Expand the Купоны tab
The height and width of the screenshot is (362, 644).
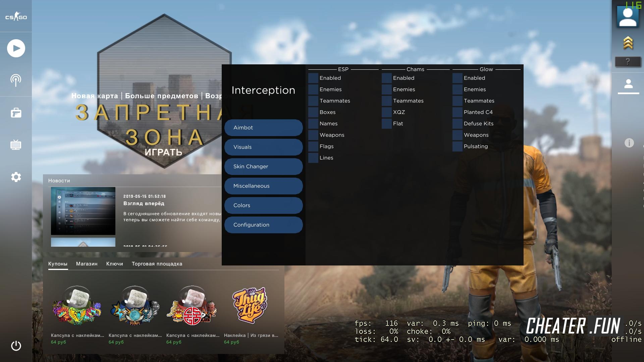[57, 263]
